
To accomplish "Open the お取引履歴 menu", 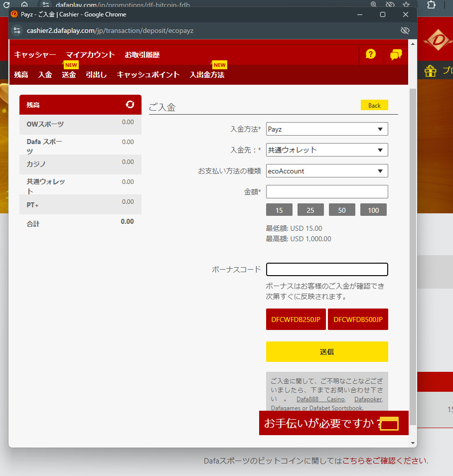I will click(142, 55).
